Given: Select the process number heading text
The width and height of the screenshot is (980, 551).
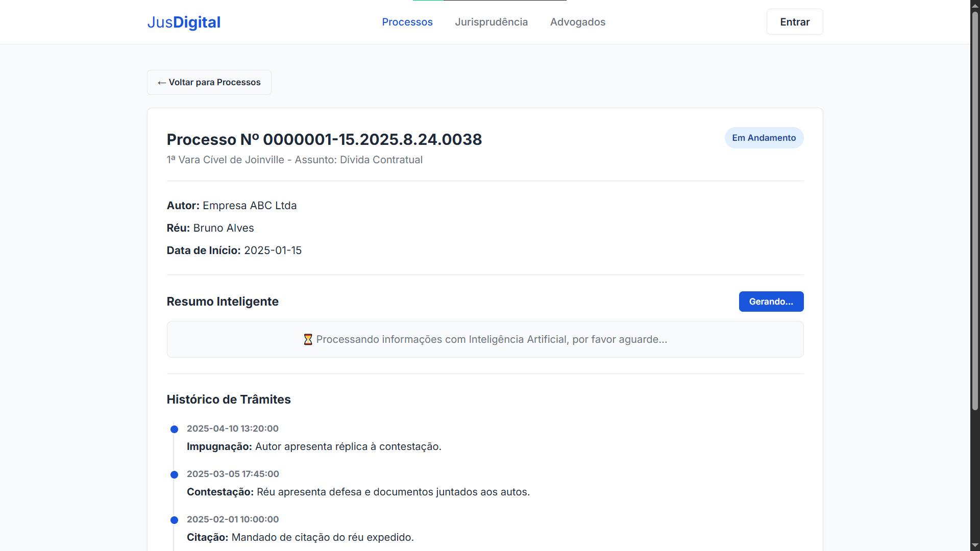Looking at the screenshot, I should point(324,139).
